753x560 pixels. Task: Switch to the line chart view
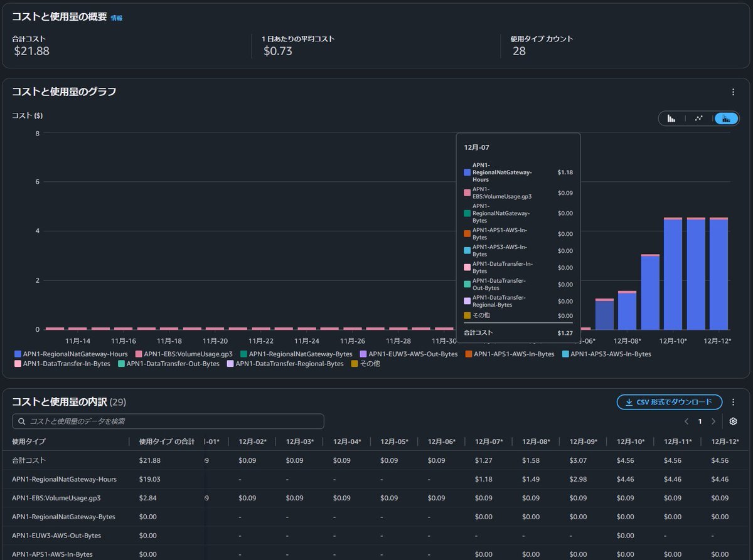coord(698,119)
